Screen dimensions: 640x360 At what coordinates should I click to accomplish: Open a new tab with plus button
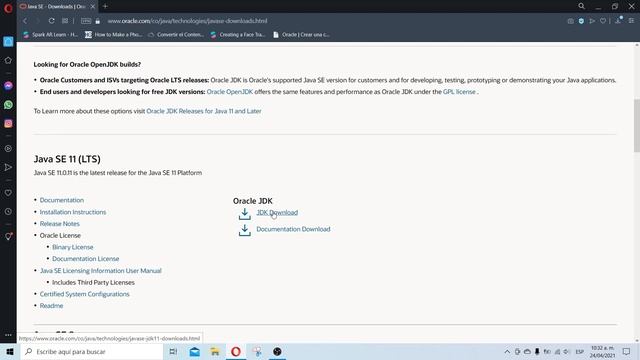pos(105,6)
